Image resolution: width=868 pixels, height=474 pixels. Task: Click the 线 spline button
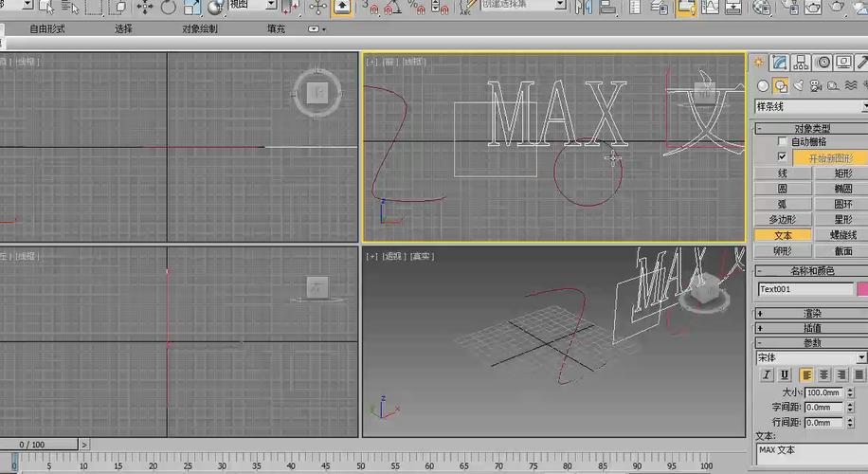(x=783, y=173)
